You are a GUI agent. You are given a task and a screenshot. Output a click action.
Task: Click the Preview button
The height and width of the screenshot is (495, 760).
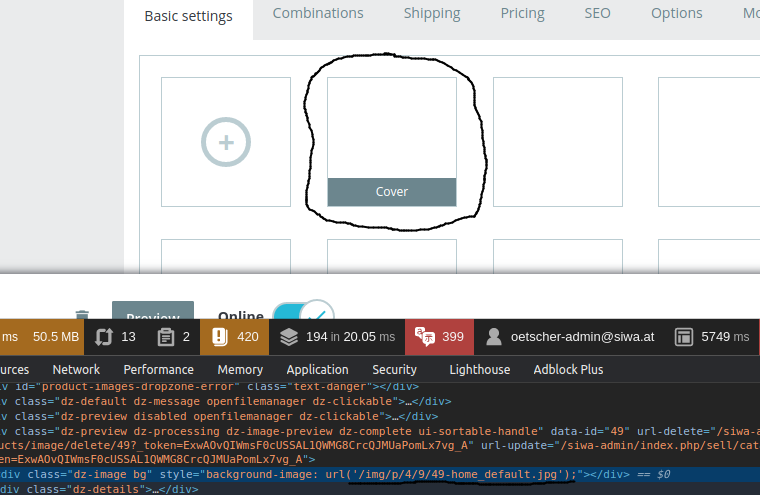153,311
